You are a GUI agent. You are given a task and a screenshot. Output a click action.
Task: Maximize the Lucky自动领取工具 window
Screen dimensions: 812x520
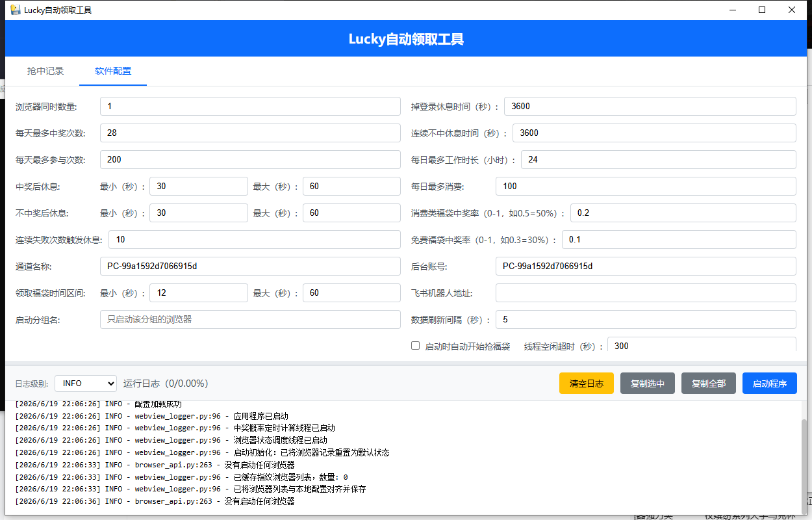[762, 10]
